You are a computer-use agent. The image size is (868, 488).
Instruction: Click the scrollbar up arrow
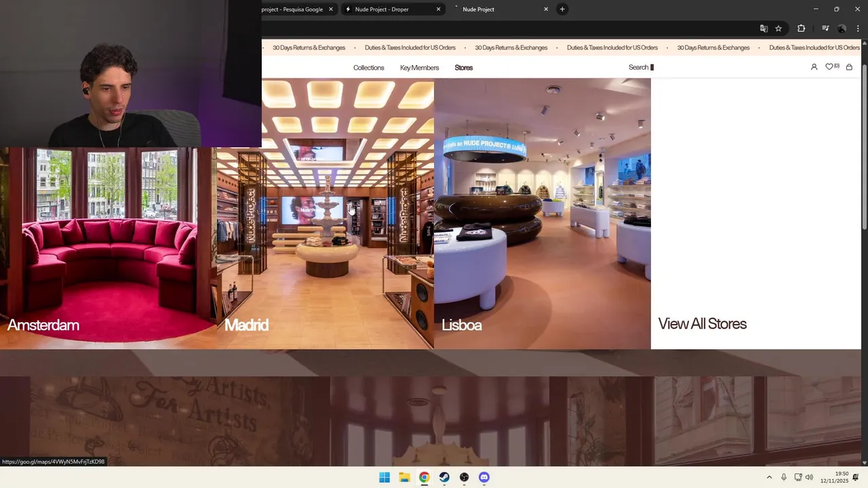(865, 43)
